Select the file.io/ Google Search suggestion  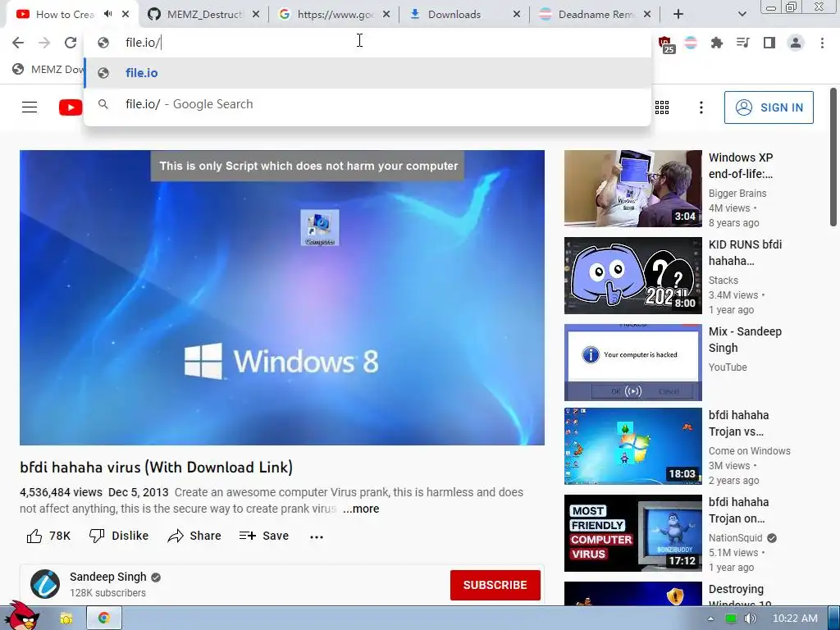pos(367,104)
